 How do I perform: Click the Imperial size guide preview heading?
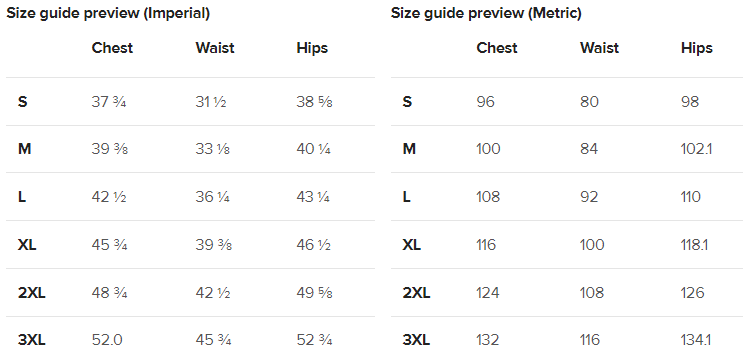[108, 14]
